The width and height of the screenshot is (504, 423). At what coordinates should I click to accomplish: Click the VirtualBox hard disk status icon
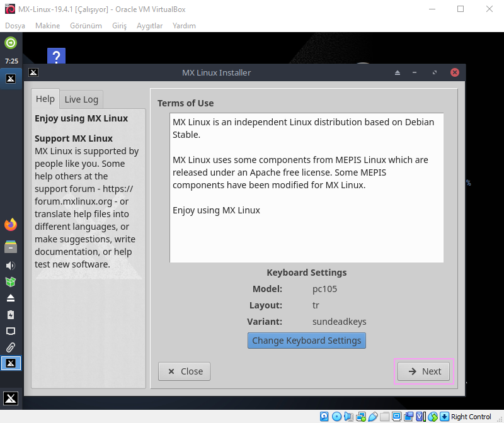(x=324, y=417)
